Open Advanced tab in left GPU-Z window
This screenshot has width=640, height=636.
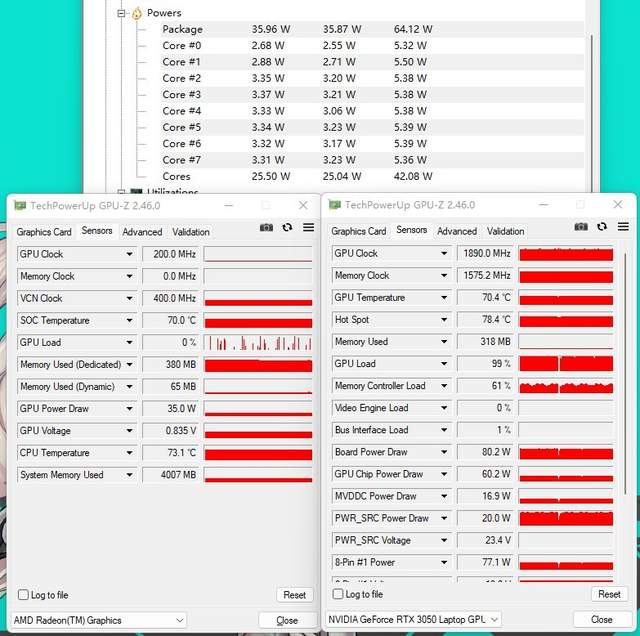point(142,232)
